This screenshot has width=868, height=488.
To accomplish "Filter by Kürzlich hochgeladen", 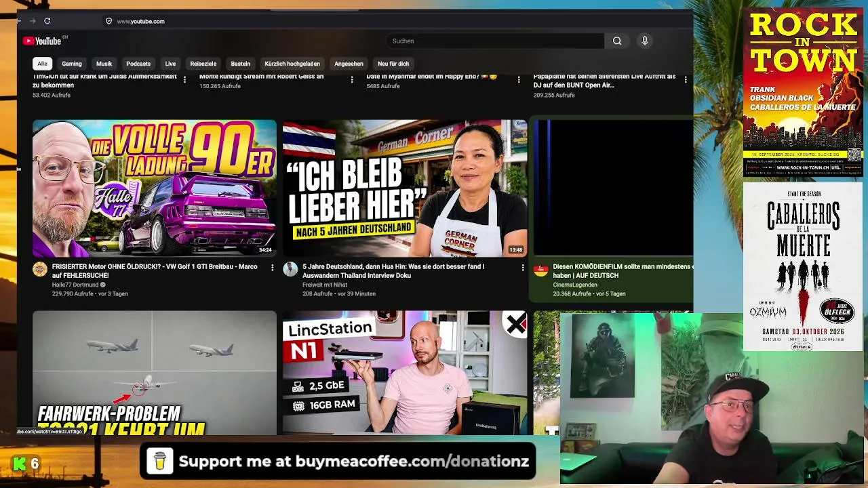I will click(292, 64).
